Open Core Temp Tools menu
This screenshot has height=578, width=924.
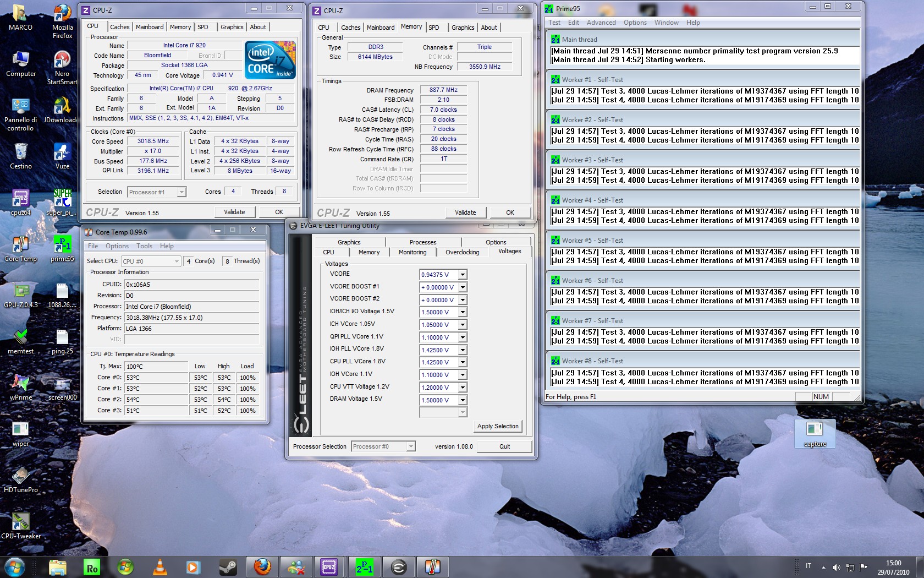(144, 246)
